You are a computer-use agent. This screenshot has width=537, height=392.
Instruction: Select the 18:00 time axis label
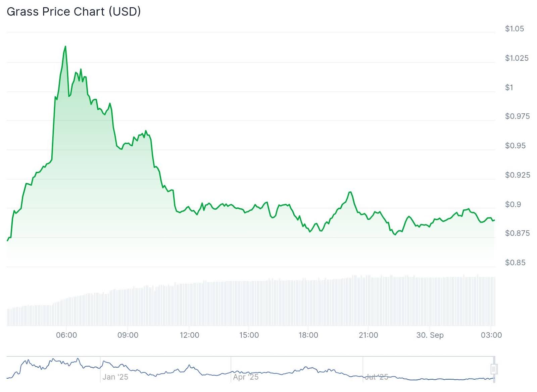click(x=308, y=335)
